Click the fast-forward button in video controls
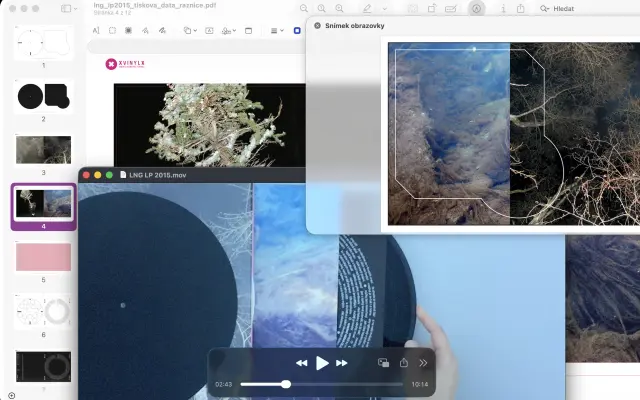This screenshot has height=400, width=640. click(x=342, y=363)
